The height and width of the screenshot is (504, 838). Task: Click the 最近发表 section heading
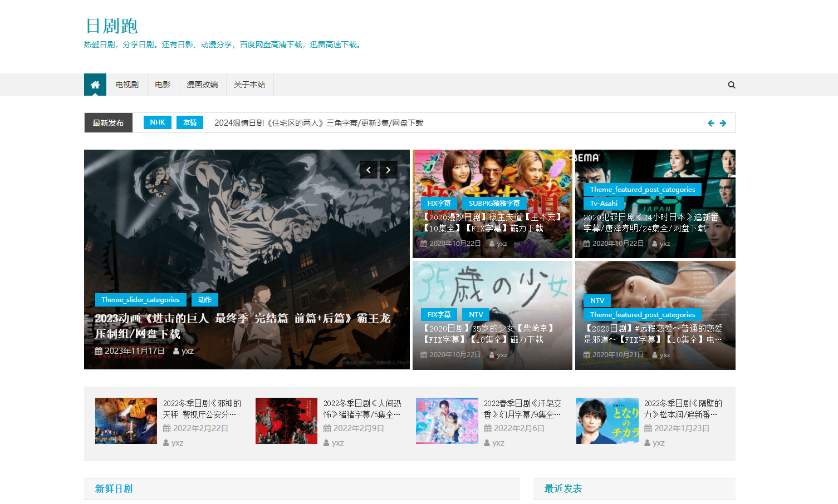(563, 488)
